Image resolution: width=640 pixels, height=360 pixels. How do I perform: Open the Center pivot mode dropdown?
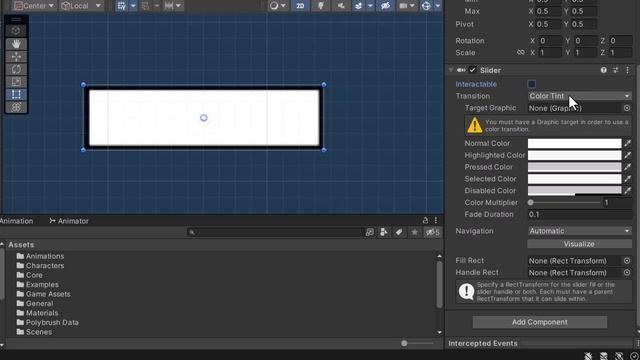[x=34, y=6]
